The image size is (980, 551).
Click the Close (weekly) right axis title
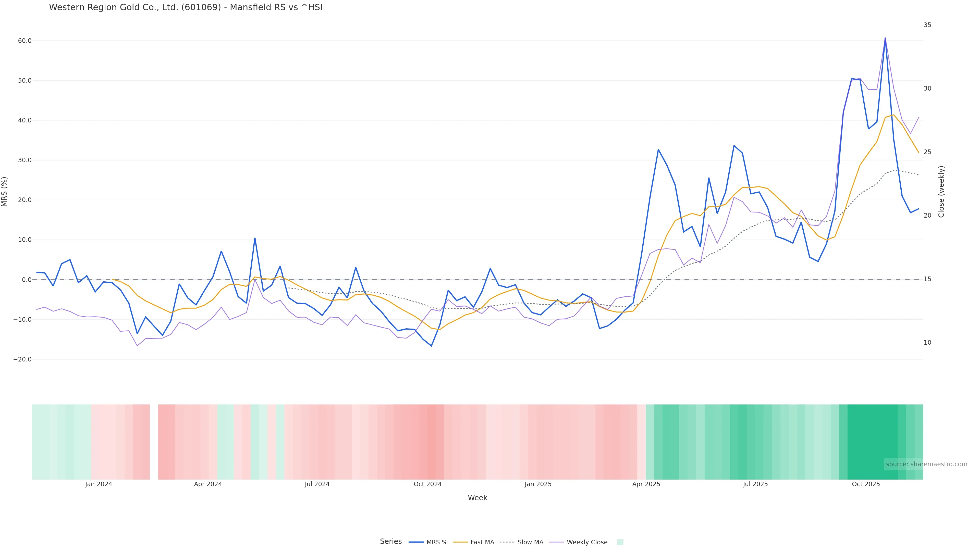coord(941,191)
